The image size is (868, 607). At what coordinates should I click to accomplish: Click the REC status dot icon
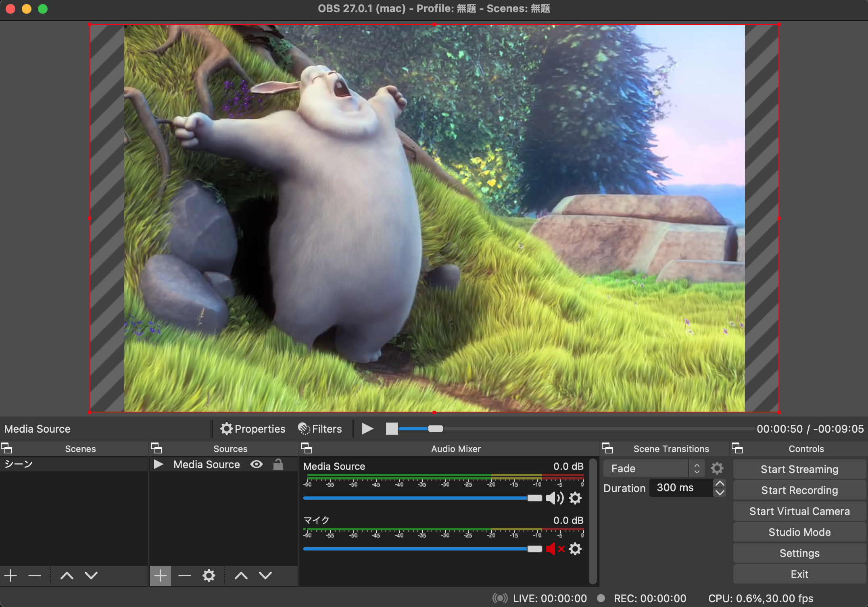click(601, 598)
